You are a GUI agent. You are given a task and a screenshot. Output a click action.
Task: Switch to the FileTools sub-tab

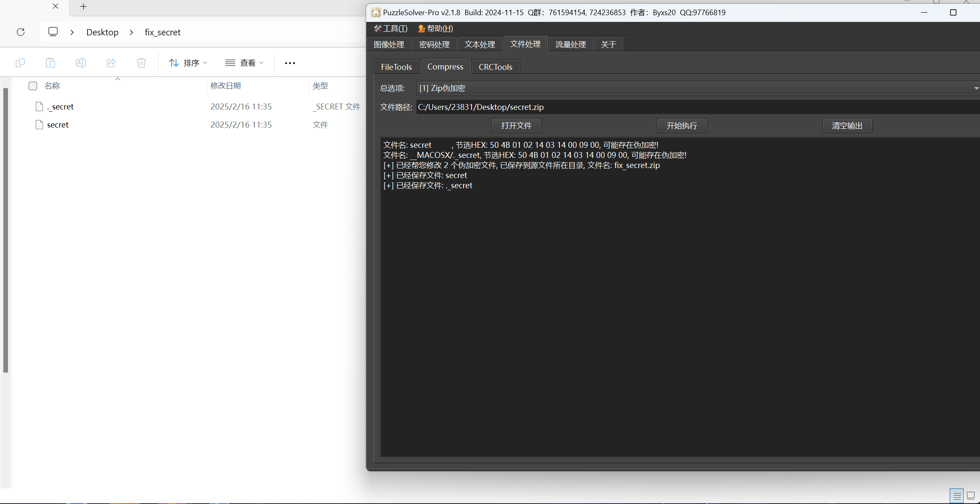coord(397,67)
